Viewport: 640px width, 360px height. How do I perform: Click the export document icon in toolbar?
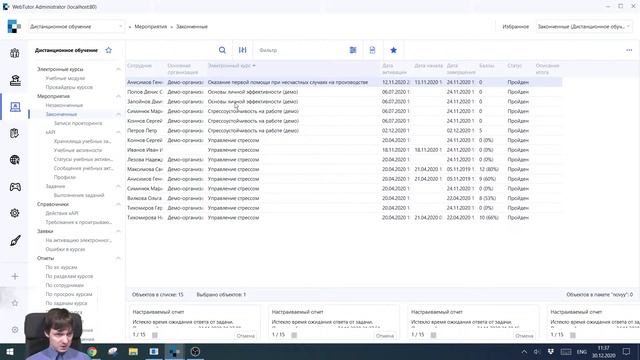(372, 50)
